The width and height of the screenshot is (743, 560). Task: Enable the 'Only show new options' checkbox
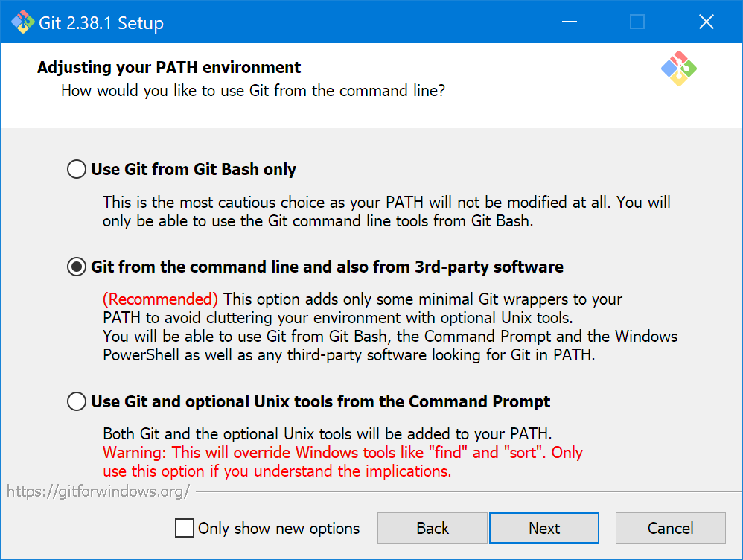[x=185, y=528]
